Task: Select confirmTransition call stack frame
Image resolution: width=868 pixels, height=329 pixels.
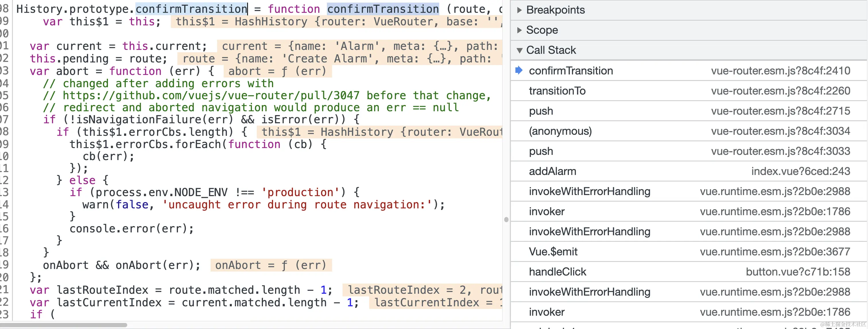Action: (x=571, y=71)
